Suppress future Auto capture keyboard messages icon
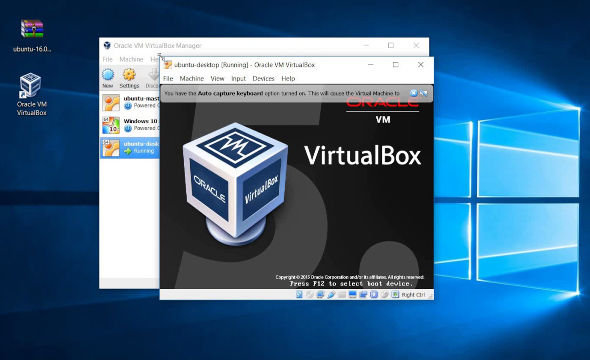Viewport: 590px width, 360px height. click(423, 93)
